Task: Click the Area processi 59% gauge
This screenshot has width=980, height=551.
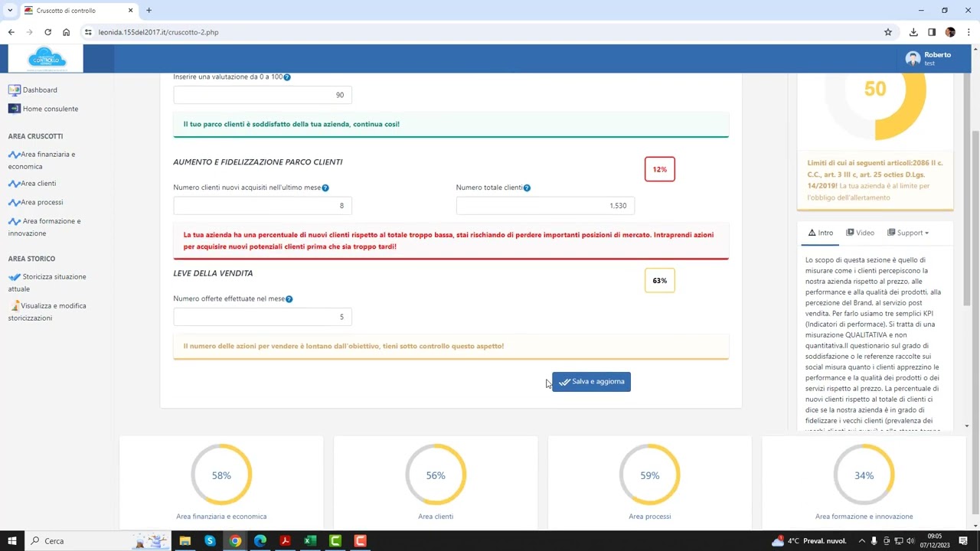Action: pyautogui.click(x=649, y=475)
